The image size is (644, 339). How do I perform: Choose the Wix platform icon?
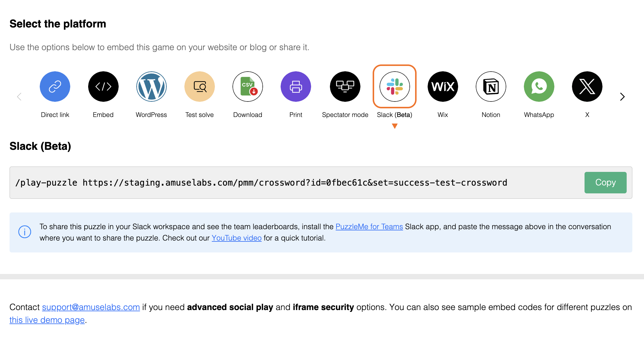(x=443, y=87)
